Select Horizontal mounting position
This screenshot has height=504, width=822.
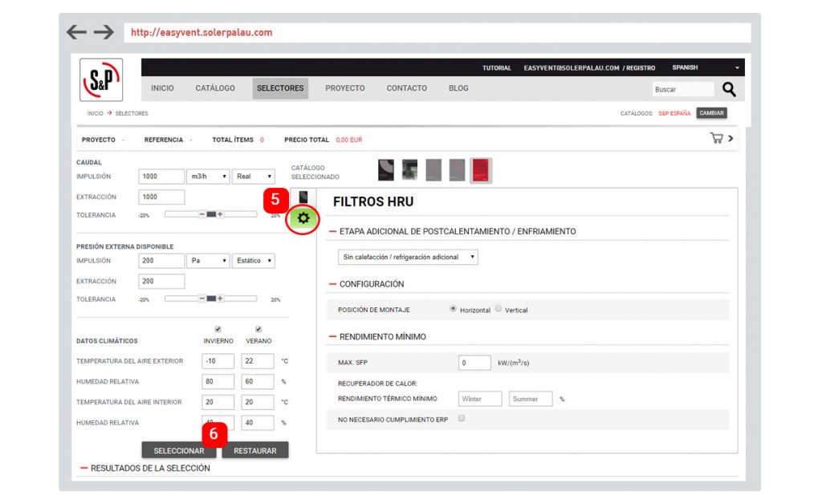[453, 309]
